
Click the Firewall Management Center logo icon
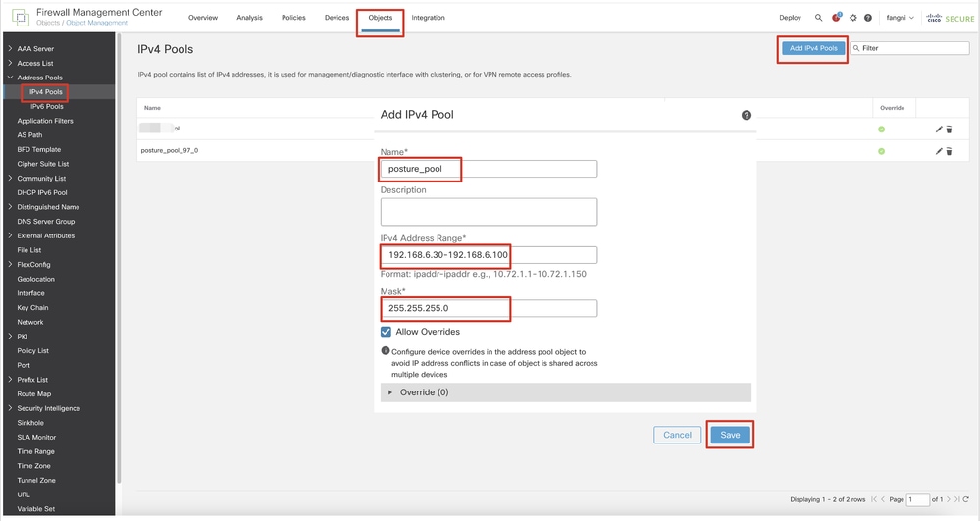click(x=20, y=17)
